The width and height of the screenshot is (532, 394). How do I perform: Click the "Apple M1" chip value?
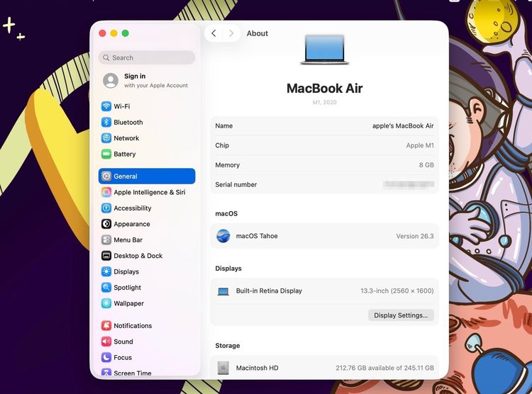420,145
